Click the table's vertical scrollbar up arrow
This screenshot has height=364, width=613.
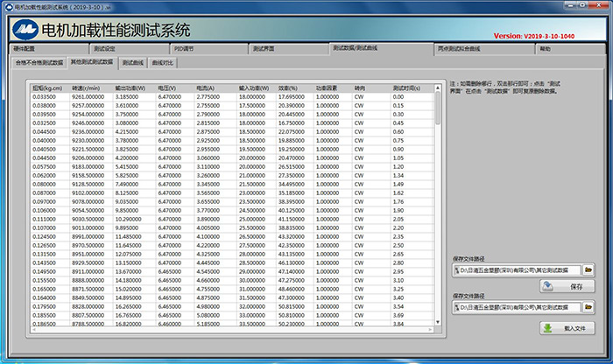point(438,88)
